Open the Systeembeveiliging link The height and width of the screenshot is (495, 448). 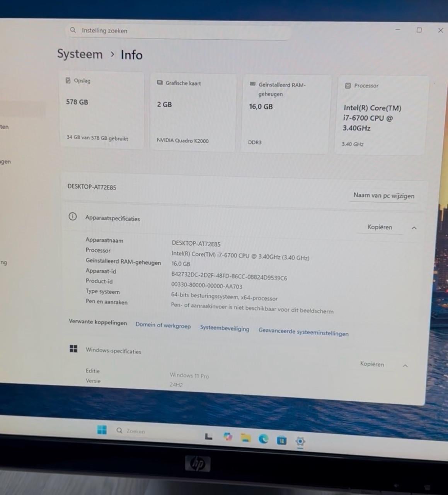225,328
